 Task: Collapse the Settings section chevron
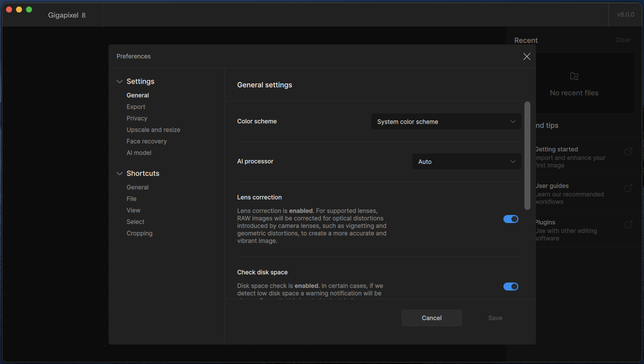pyautogui.click(x=120, y=81)
